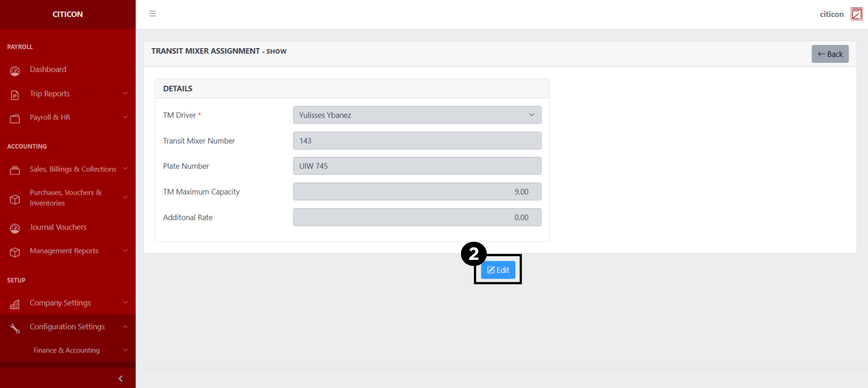
Task: Click the TM Driver label
Action: pyautogui.click(x=182, y=115)
